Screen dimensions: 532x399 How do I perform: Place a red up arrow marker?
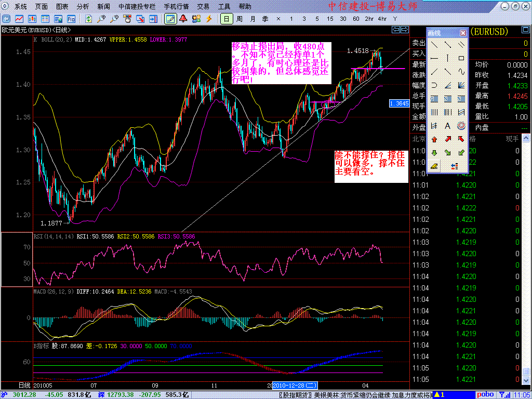click(x=434, y=139)
